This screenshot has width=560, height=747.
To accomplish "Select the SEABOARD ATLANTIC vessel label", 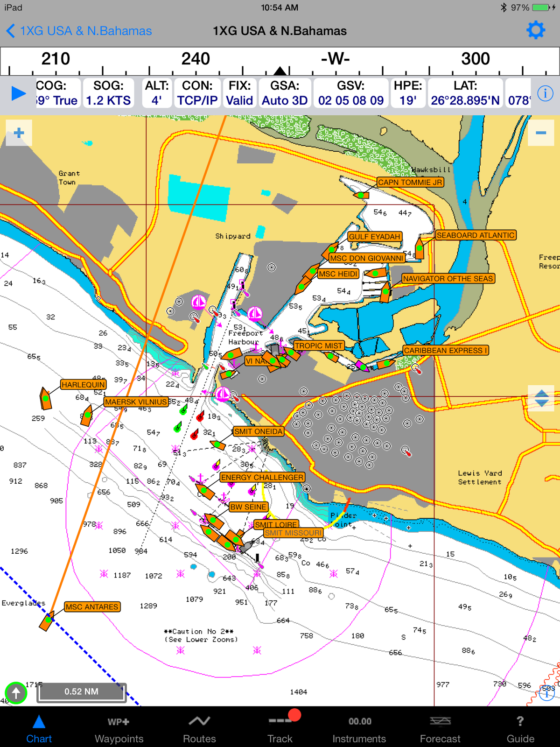I will 476,235.
